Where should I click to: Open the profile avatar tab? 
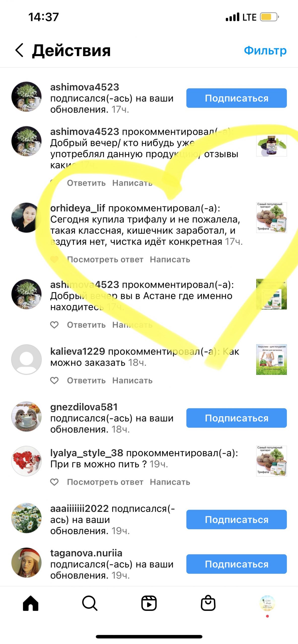(267, 603)
